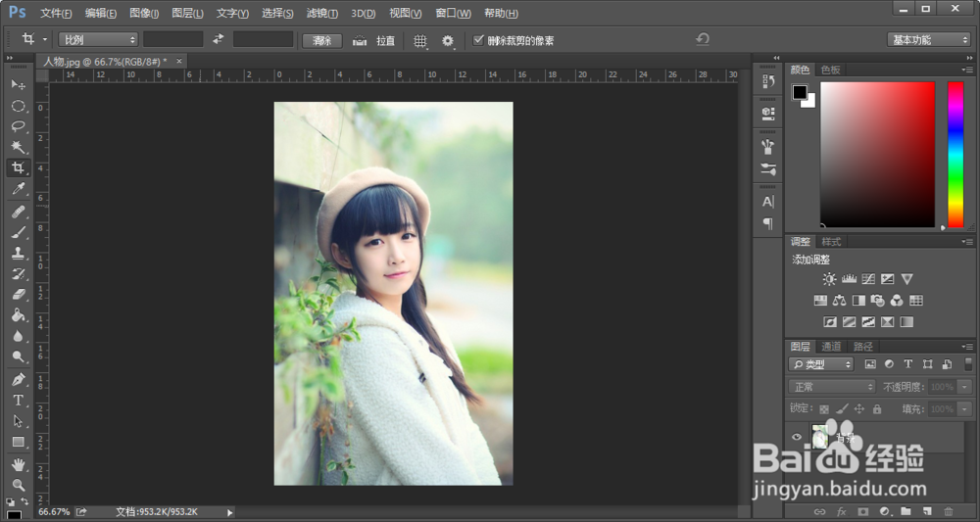The height and width of the screenshot is (522, 980).
Task: Select the Path Selection tool
Action: [18, 421]
